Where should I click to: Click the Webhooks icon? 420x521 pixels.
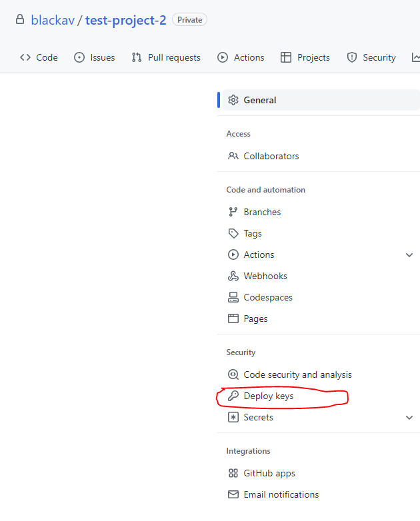coord(233,276)
